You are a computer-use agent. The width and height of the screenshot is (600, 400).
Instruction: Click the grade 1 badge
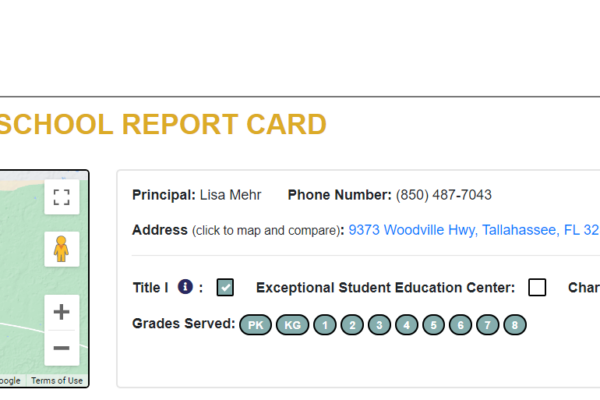(x=325, y=325)
